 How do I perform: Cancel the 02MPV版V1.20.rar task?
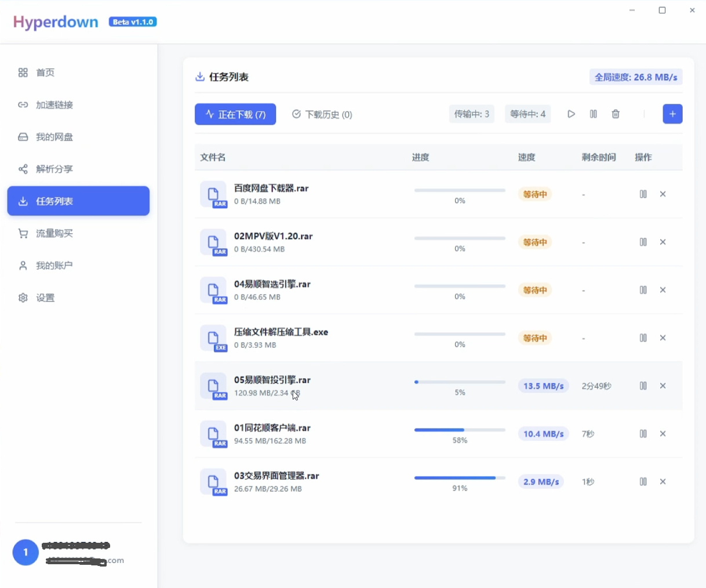[663, 242]
